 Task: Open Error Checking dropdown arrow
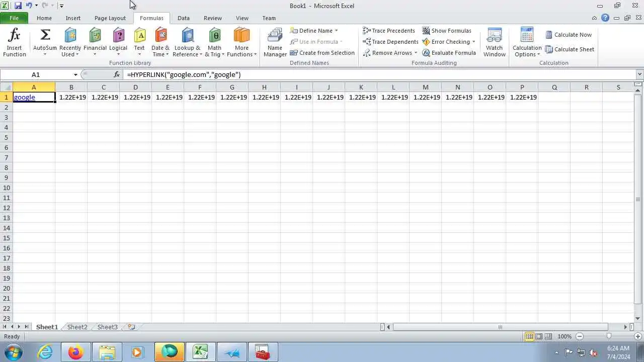coord(473,42)
